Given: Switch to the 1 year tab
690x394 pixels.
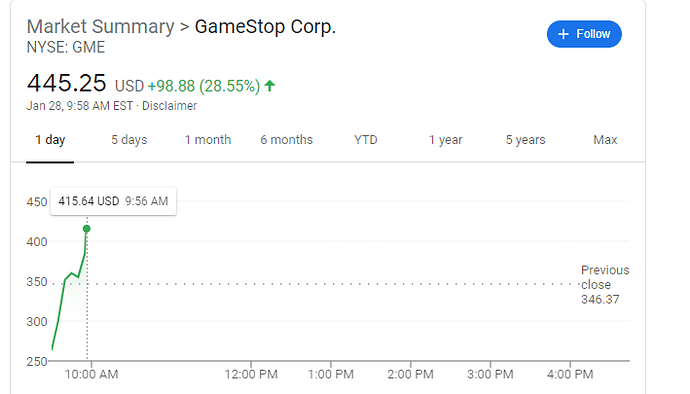Looking at the screenshot, I should 445,140.
